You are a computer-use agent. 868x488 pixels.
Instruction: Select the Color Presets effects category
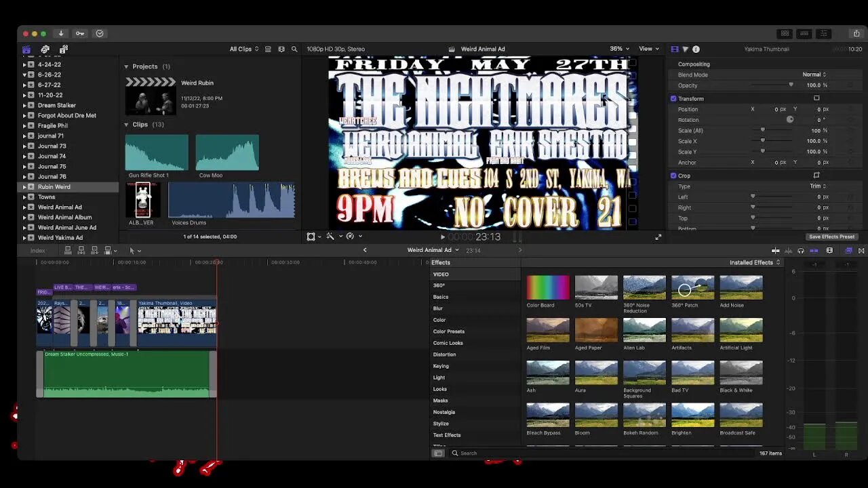pos(449,331)
